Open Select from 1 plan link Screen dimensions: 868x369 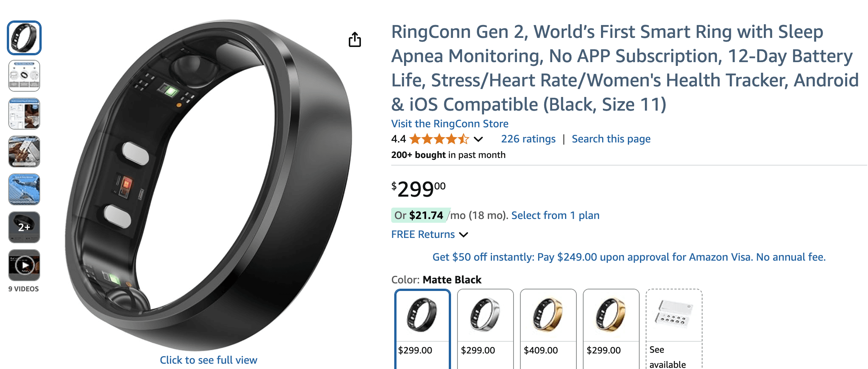click(x=555, y=216)
